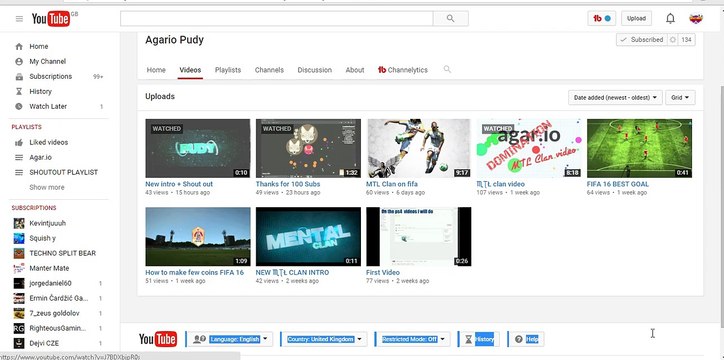Viewport: 724px width, 360px height.
Task: Open Language: English dropdown
Action: 230,339
